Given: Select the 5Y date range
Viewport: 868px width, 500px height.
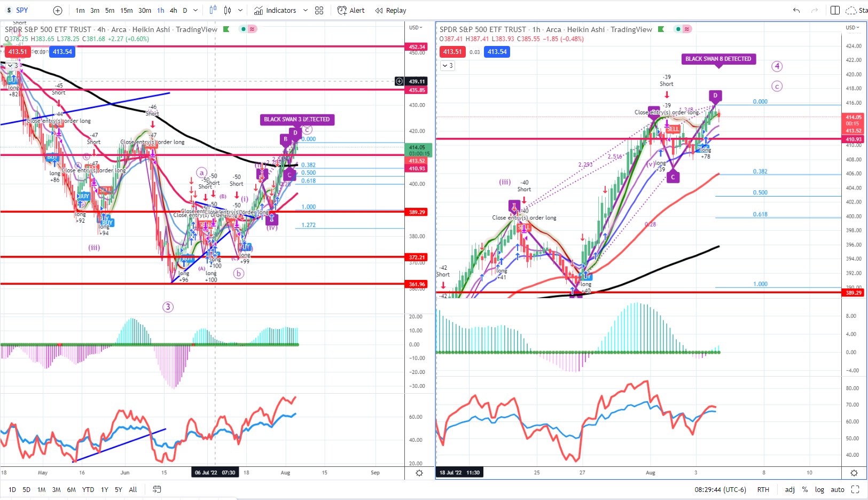Looking at the screenshot, I should click(119, 489).
